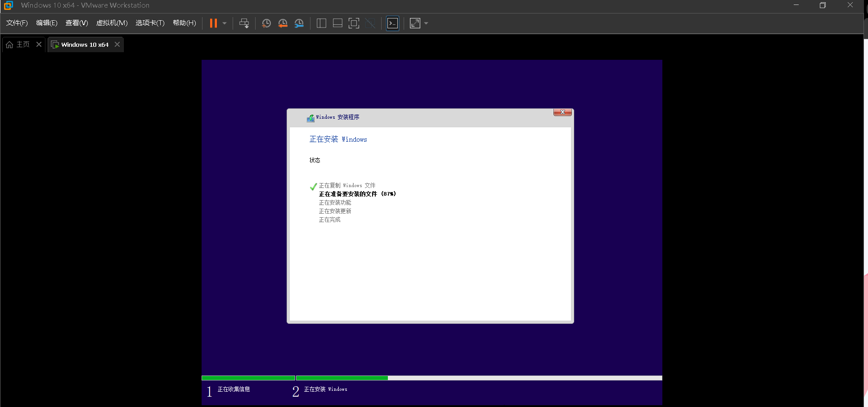
Task: Pause the virtual machine
Action: [213, 23]
